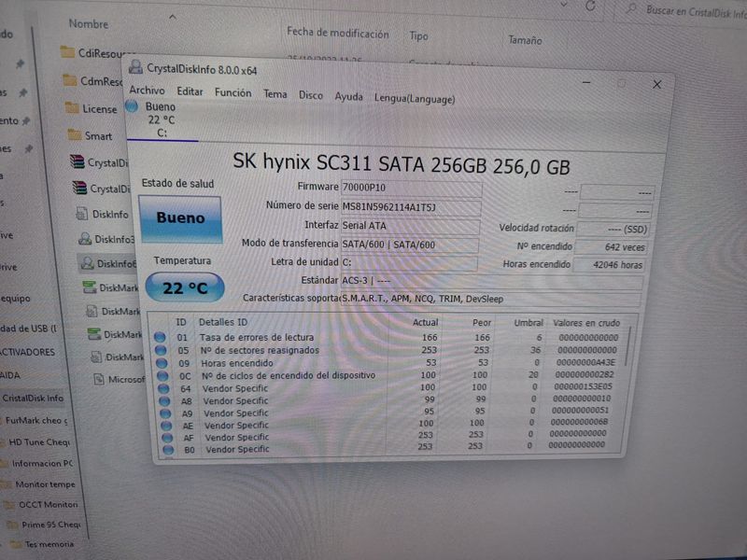Click status circle for attribute AF

pyautogui.click(x=167, y=438)
